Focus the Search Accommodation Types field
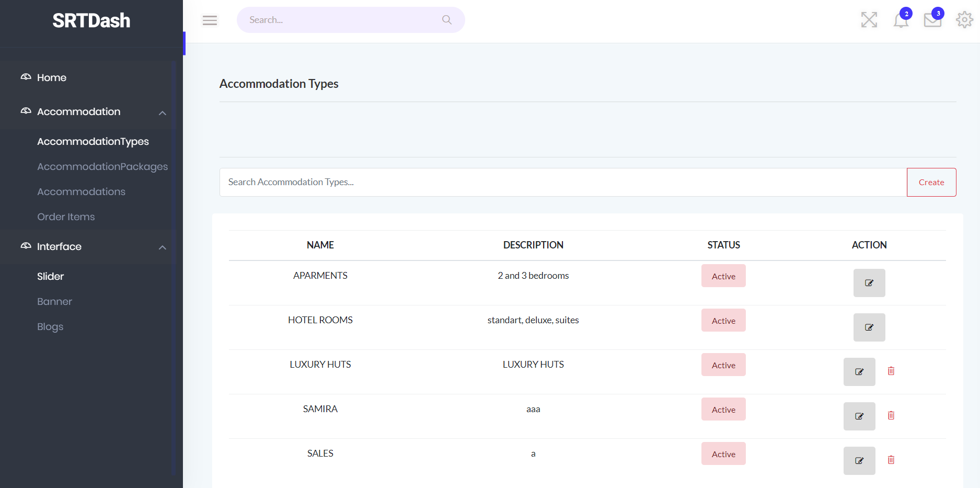The height and width of the screenshot is (488, 980). pyautogui.click(x=563, y=182)
